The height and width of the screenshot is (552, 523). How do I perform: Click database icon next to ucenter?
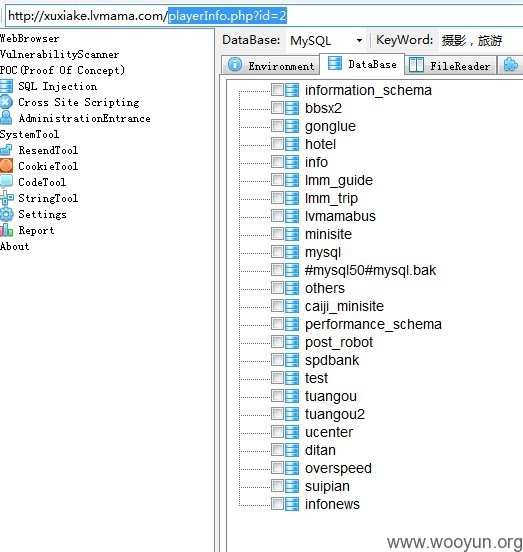click(292, 432)
